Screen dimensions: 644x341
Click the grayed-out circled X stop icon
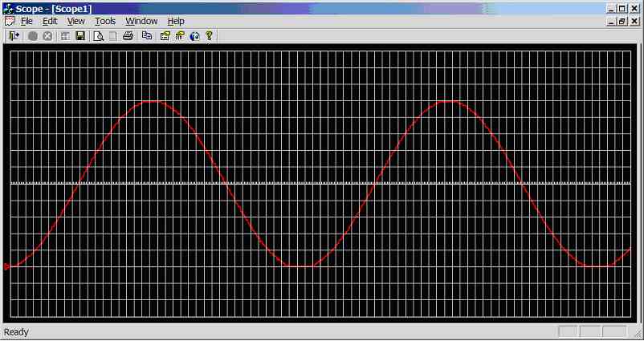pos(47,36)
